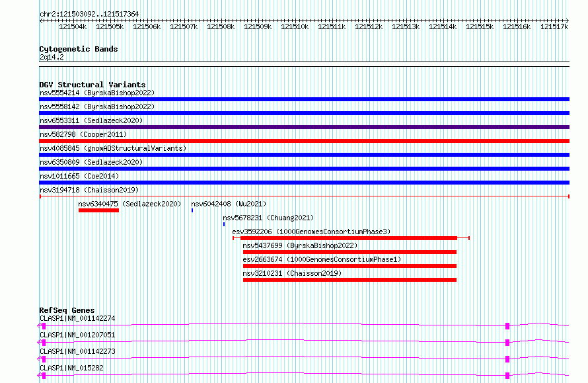This screenshot has height=383, width=588.
Task: Select the blue bar of nsv5554214
Action: click(304, 99)
